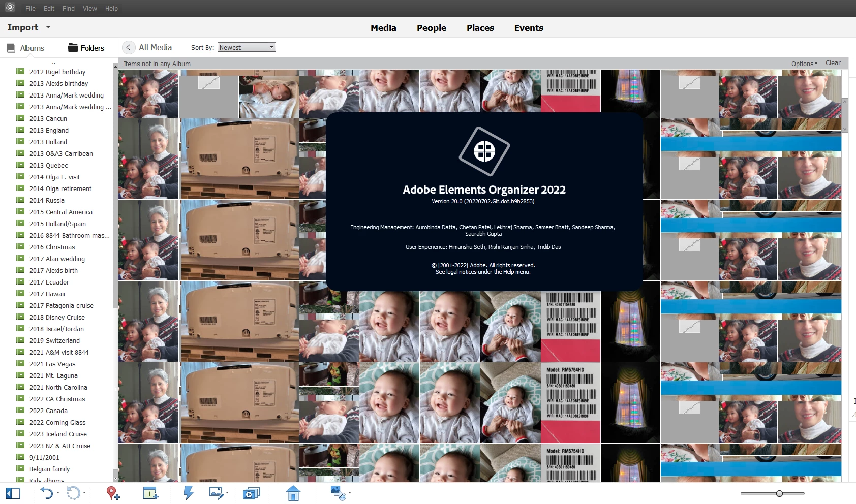The image size is (856, 504).
Task: Open the 2013 England album
Action: tap(49, 130)
